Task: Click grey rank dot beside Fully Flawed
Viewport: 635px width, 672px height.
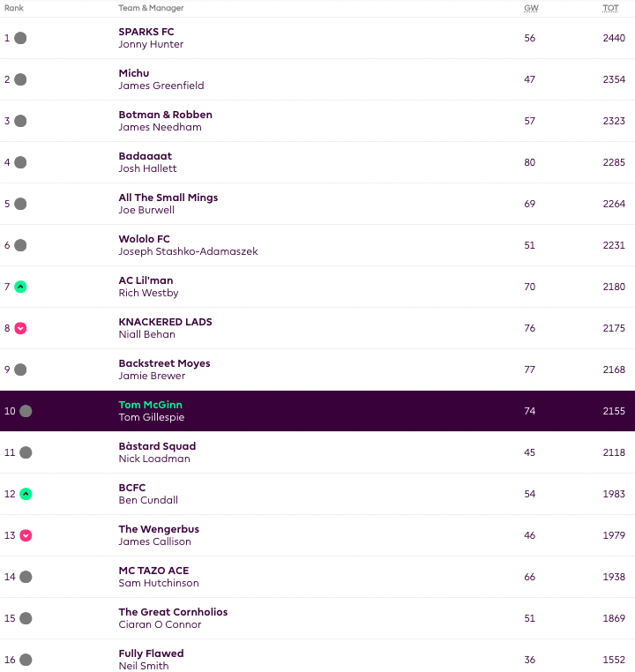Action: [x=26, y=660]
